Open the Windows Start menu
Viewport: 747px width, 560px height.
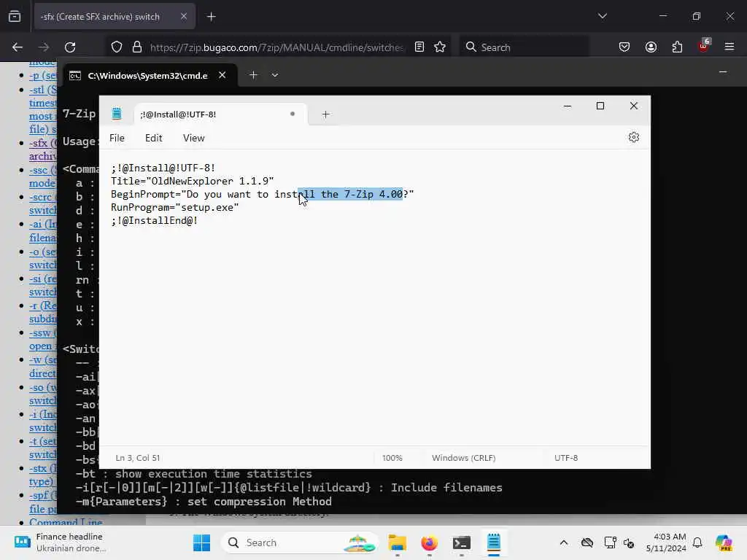click(202, 542)
